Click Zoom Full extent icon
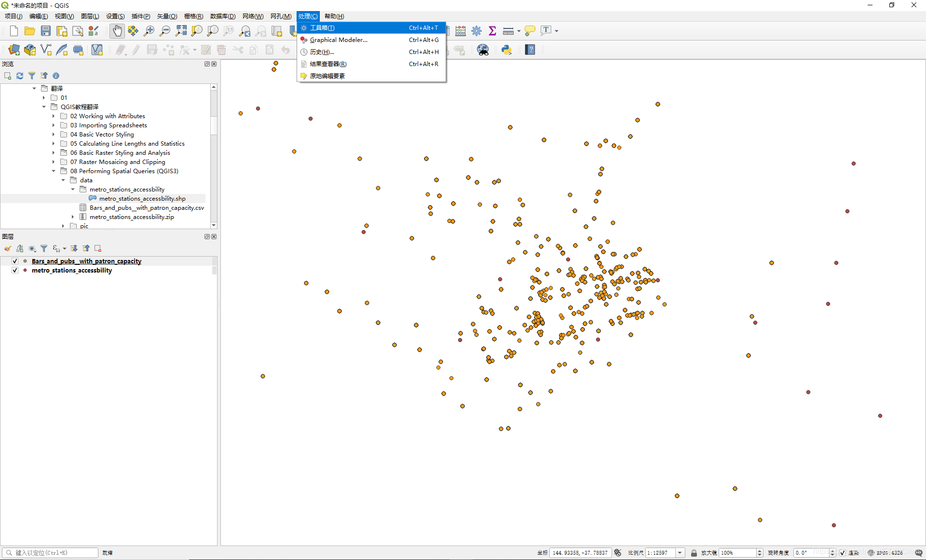The width and height of the screenshot is (926, 560). (181, 31)
